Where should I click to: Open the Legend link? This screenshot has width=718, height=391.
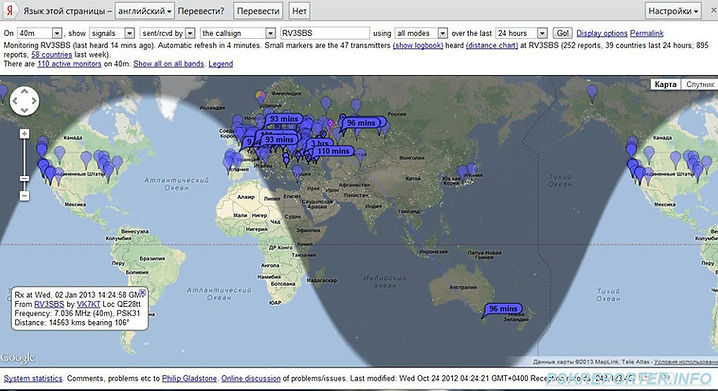point(221,64)
